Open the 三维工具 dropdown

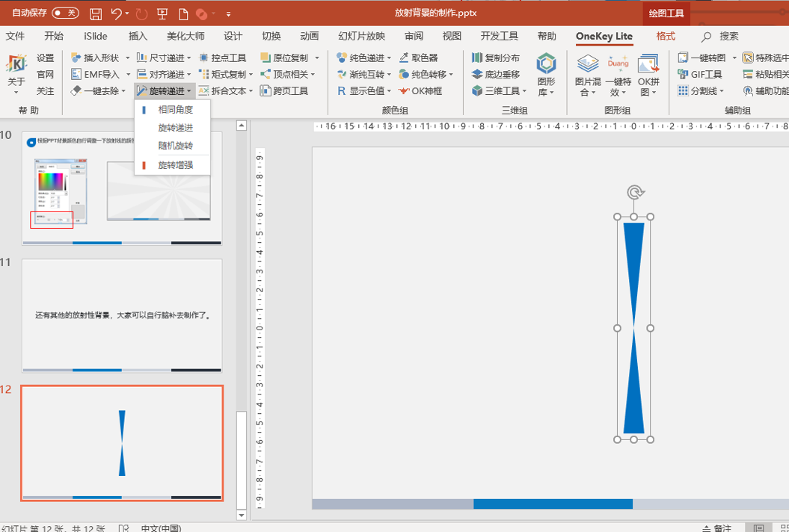(524, 90)
